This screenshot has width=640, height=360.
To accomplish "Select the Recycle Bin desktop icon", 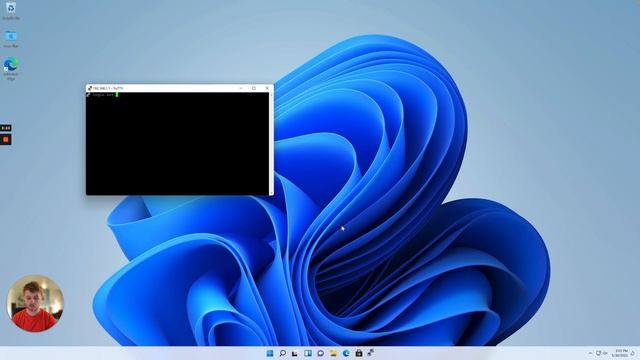I will [x=11, y=10].
